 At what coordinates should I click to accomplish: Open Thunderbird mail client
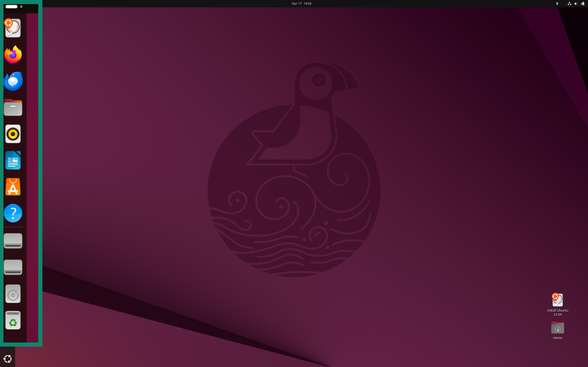(x=13, y=81)
